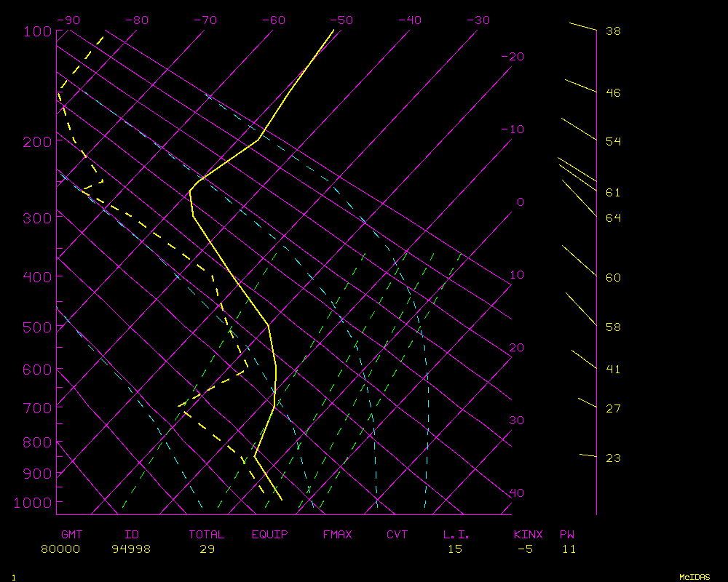Viewport: 728px width, 582px height.
Task: Click the station ID value 94998
Action: pyautogui.click(x=131, y=549)
